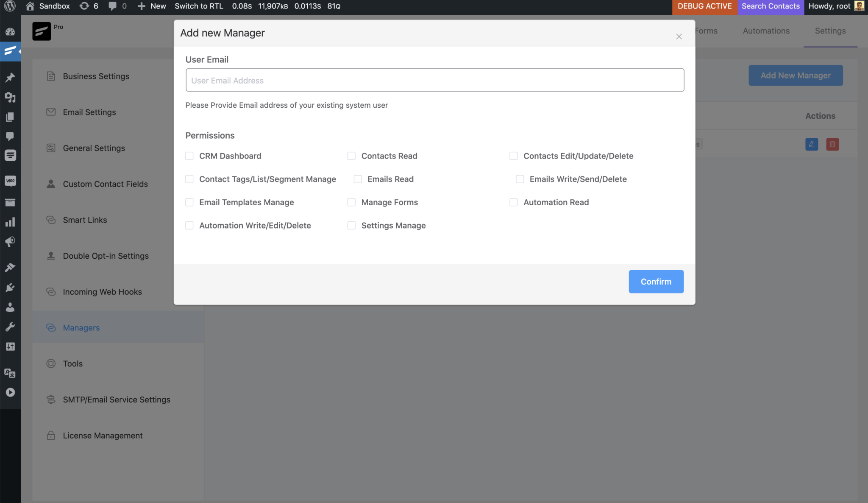The height and width of the screenshot is (503, 868).
Task: Open Tools via the wrench sidebar icon
Action: [11, 327]
